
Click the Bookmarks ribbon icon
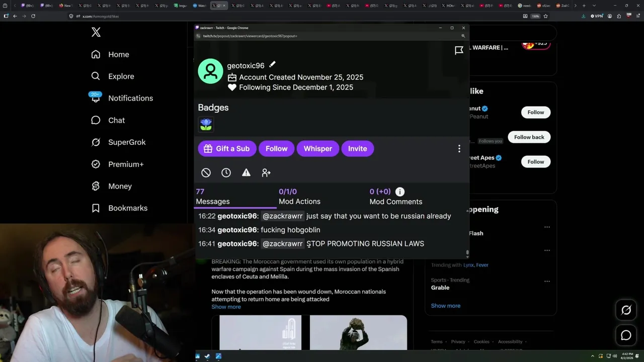[x=96, y=208]
